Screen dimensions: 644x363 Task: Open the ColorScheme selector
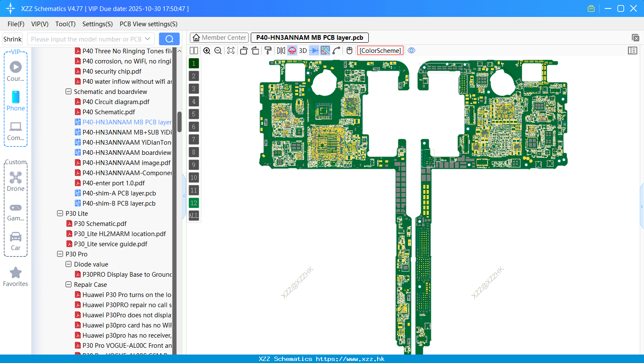(380, 50)
